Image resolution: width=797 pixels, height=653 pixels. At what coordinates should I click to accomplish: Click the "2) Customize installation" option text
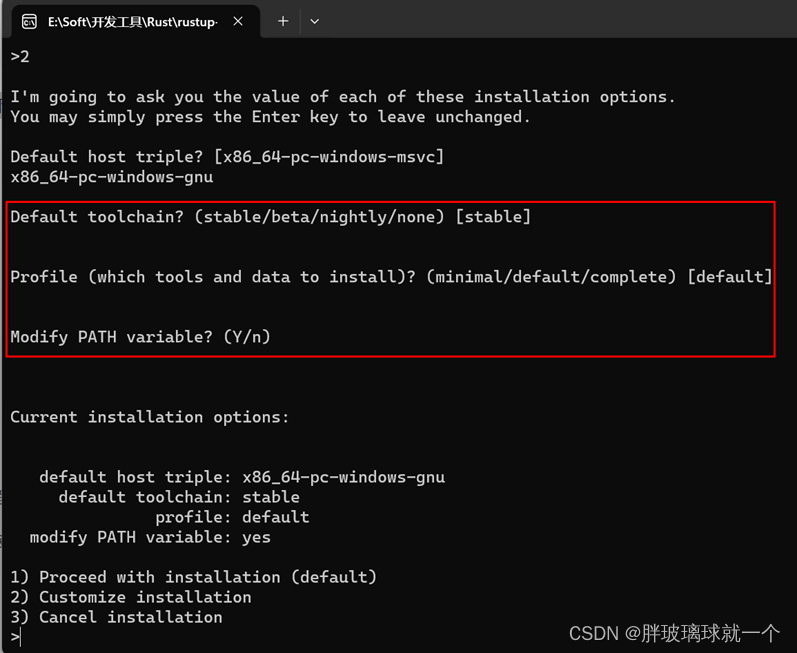click(x=131, y=597)
